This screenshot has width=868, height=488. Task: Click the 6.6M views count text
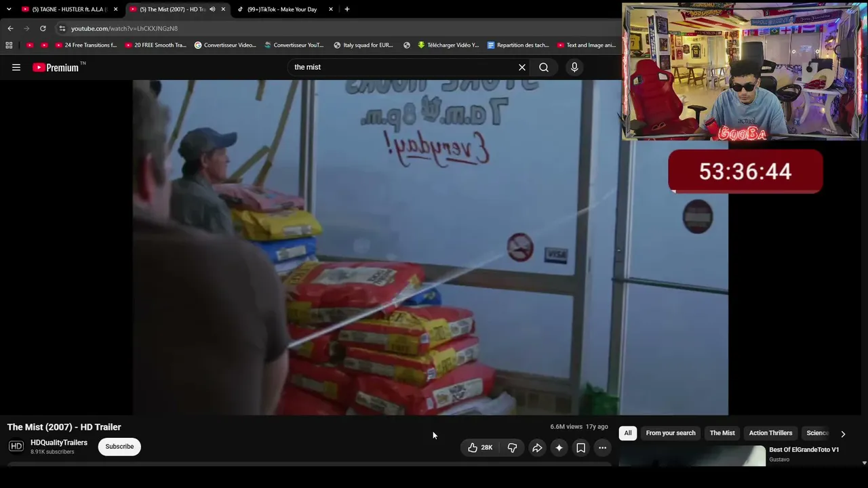tap(566, 427)
